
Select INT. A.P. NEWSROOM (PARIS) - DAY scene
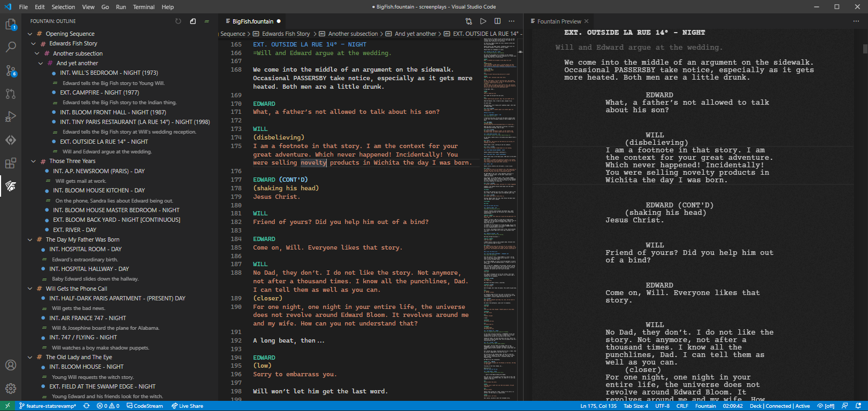click(99, 171)
